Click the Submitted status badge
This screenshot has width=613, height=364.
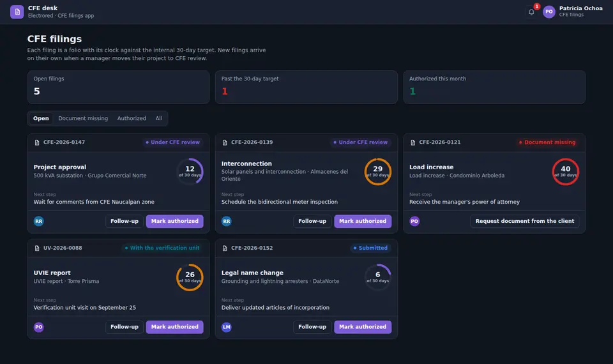(370, 248)
